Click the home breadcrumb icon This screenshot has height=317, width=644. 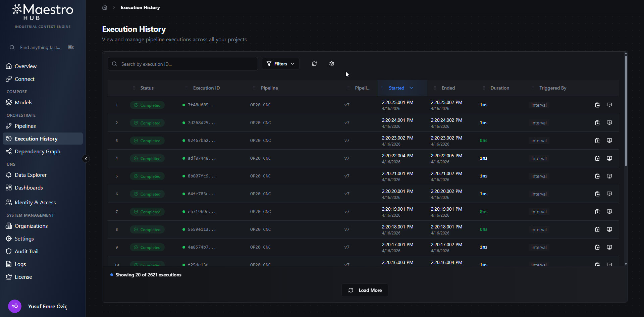[x=105, y=7]
